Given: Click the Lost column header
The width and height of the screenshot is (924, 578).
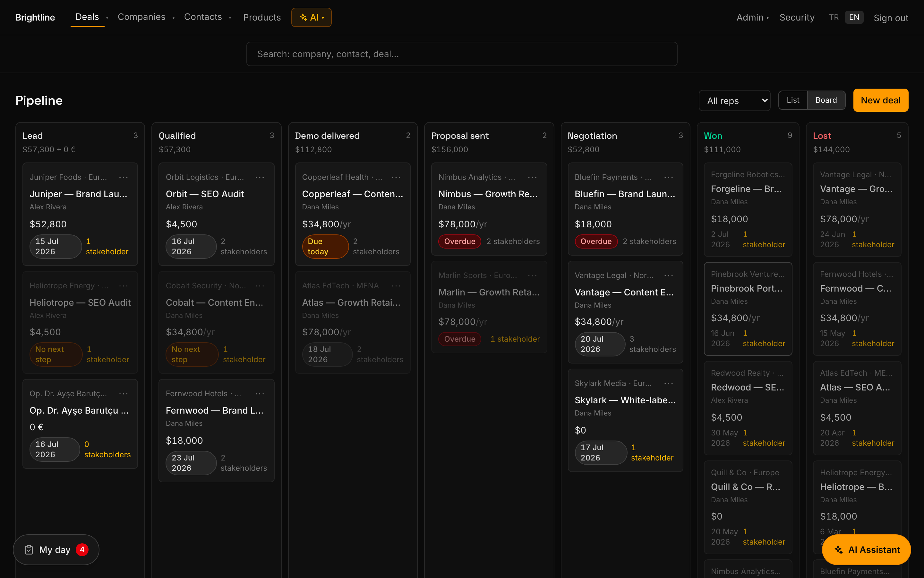Looking at the screenshot, I should point(822,136).
